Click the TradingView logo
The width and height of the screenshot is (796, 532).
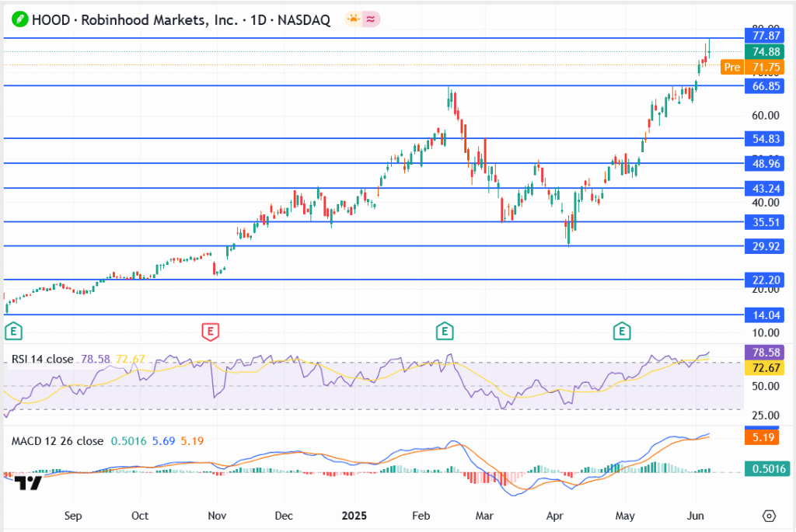pyautogui.click(x=29, y=483)
